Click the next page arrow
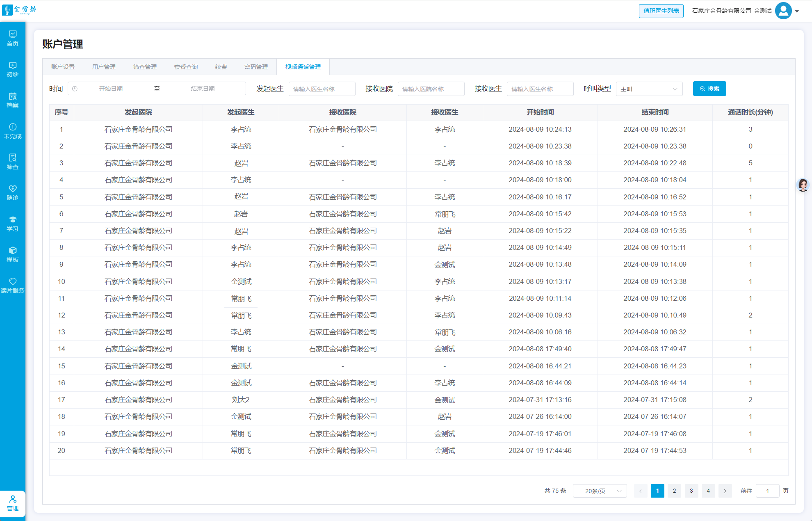This screenshot has height=521, width=812. click(x=725, y=491)
